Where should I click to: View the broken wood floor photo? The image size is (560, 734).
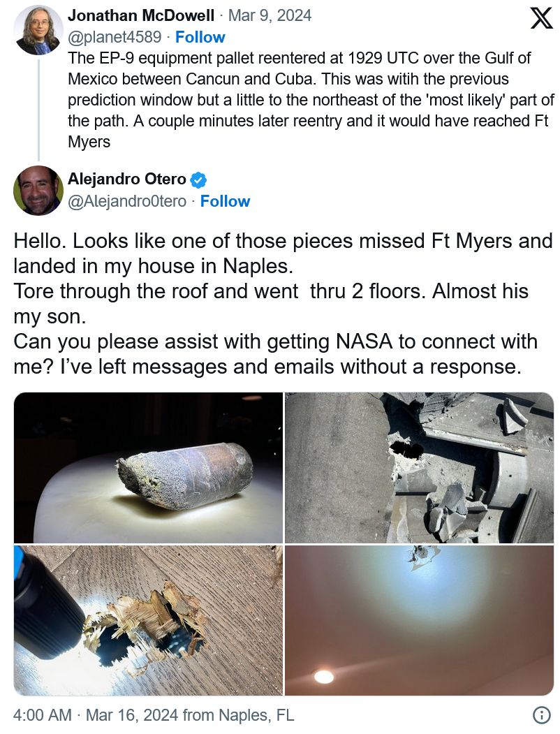(148, 620)
